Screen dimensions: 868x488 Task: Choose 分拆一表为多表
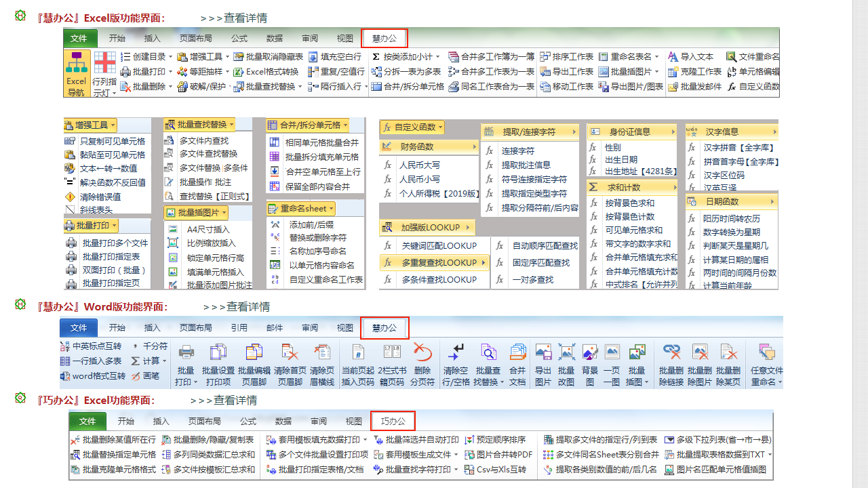click(406, 72)
